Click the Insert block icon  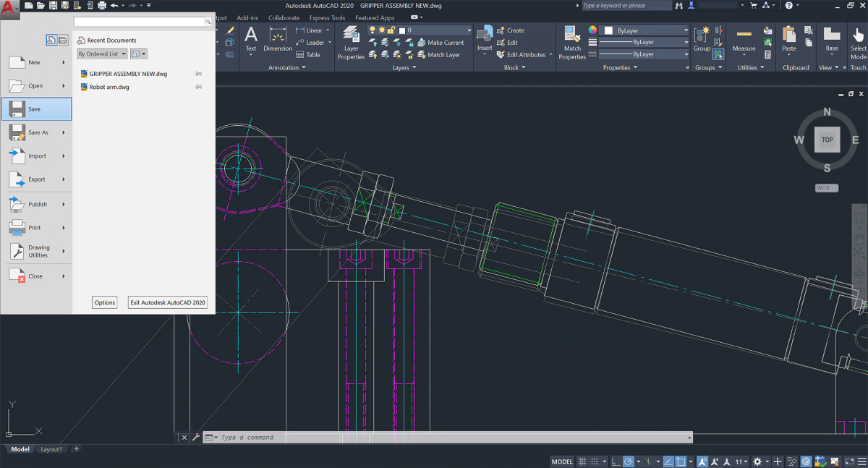coord(485,35)
